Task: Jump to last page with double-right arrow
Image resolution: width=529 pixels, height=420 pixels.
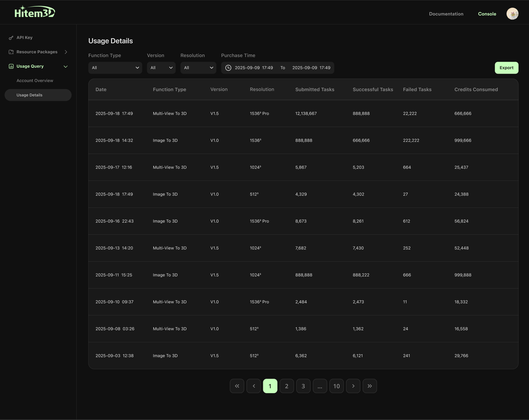Action: pyautogui.click(x=369, y=386)
